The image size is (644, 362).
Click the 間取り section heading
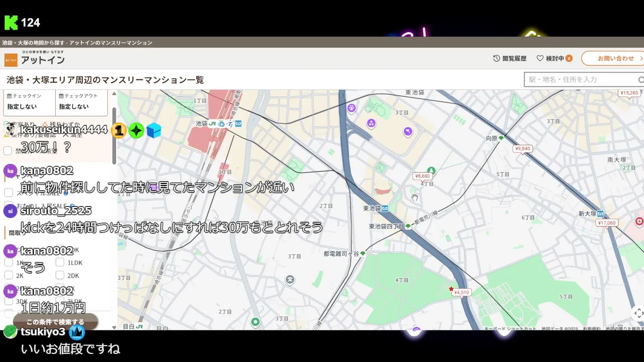coord(17,233)
